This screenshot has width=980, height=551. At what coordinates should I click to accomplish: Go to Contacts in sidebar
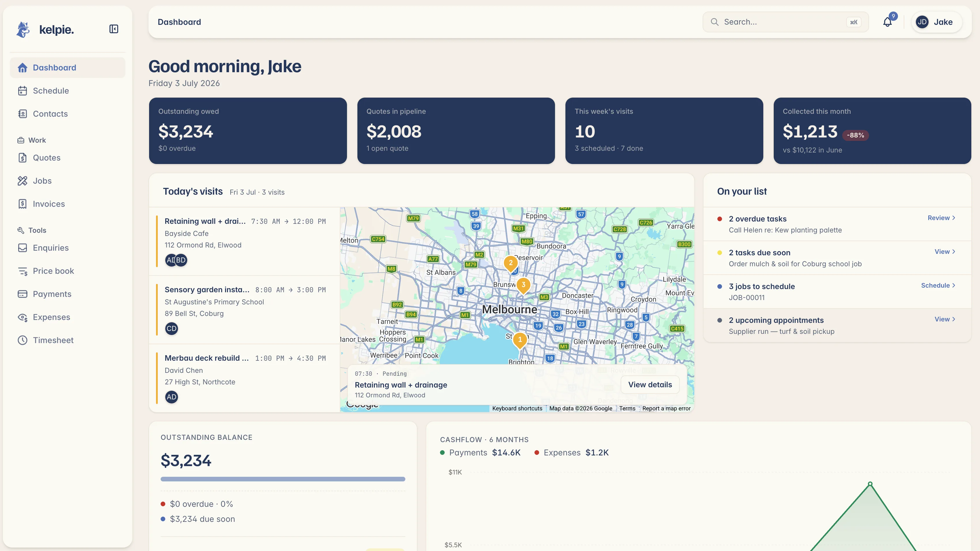pyautogui.click(x=67, y=114)
